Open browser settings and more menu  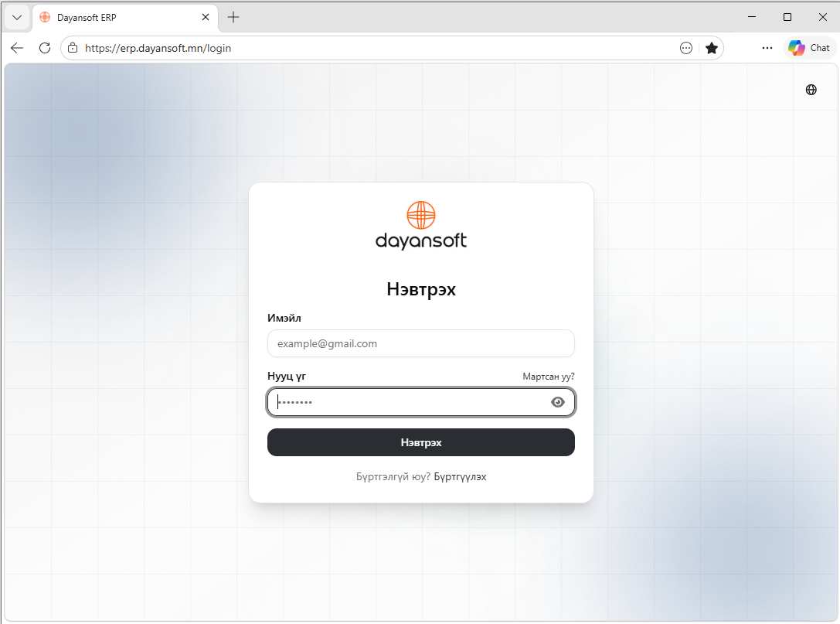767,48
